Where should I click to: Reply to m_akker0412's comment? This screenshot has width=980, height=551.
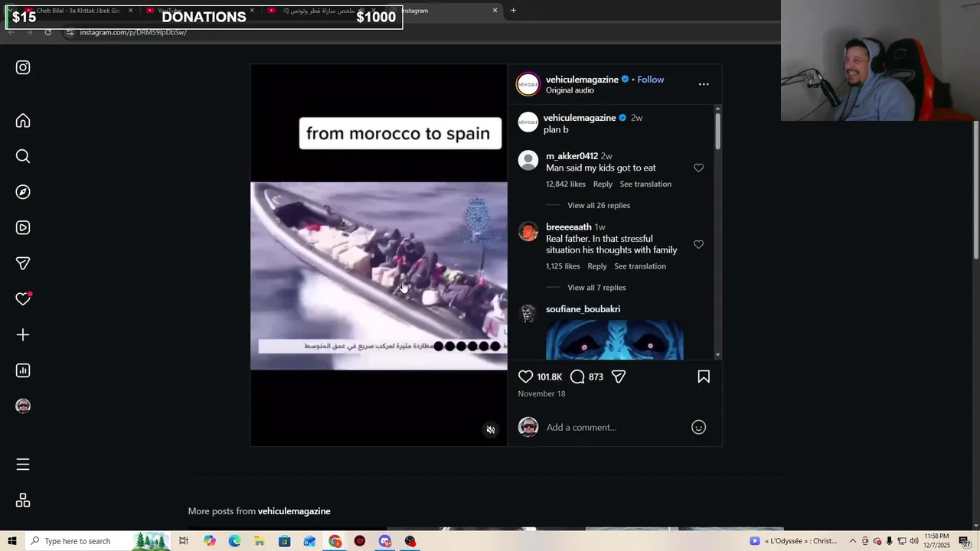click(x=603, y=184)
